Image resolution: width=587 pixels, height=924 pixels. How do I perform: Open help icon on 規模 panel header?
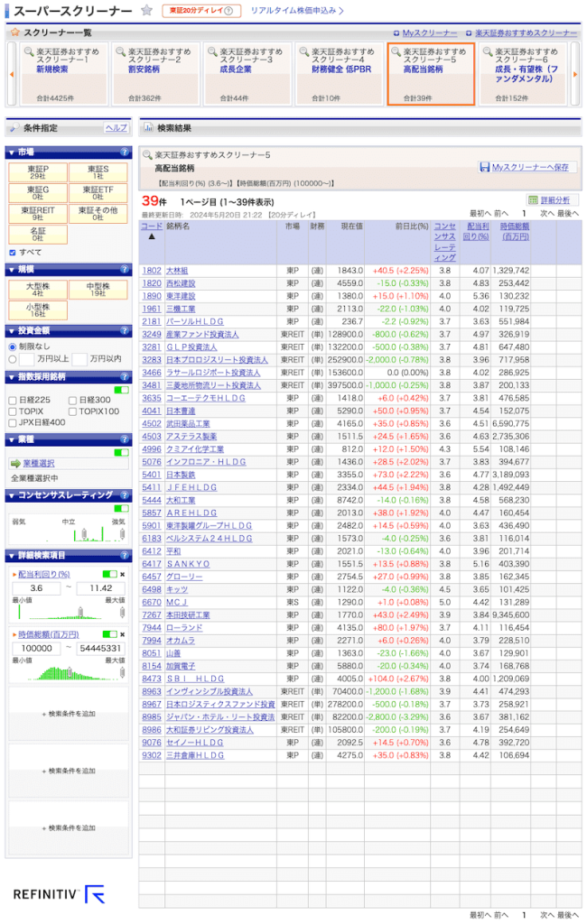(125, 269)
